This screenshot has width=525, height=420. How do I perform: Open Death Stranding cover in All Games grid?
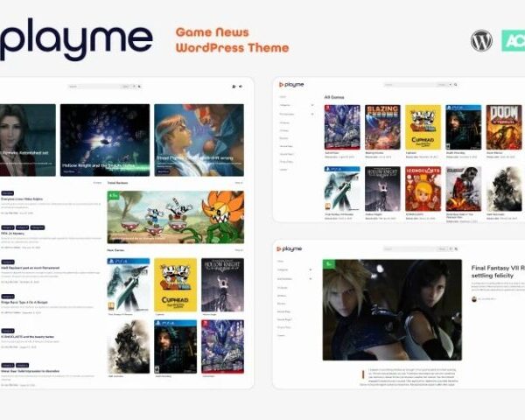[x=464, y=127]
